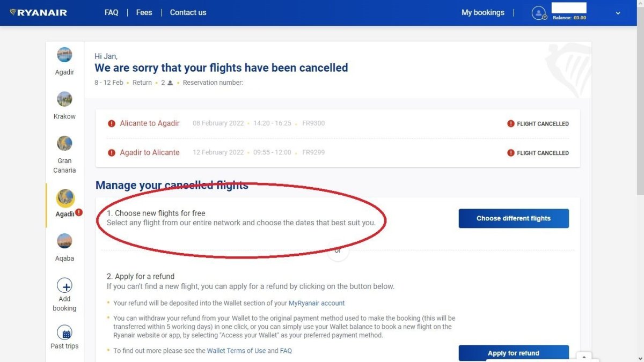
Task: Click warning icon beside Alicante to Agadir
Action: 112,123
